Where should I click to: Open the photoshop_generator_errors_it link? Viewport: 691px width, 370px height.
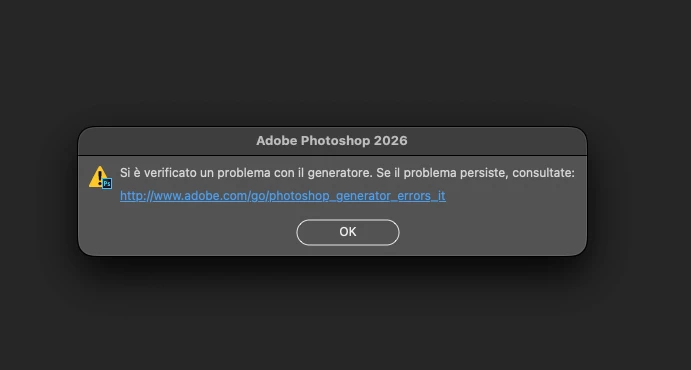point(282,196)
